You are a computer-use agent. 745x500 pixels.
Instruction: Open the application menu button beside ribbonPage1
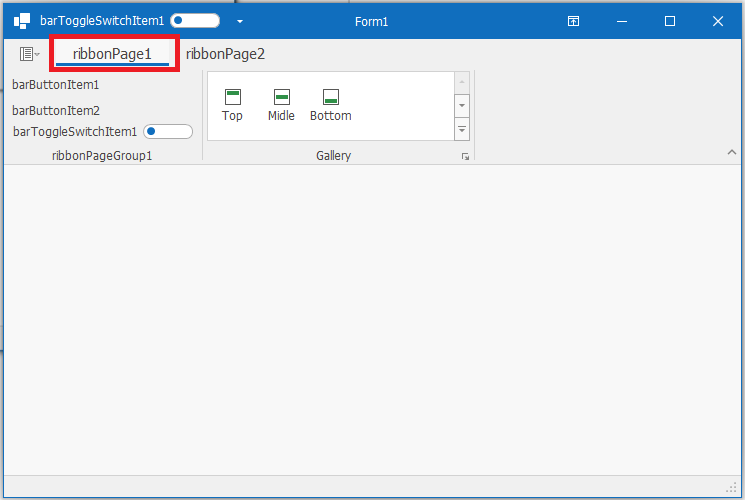[29, 54]
